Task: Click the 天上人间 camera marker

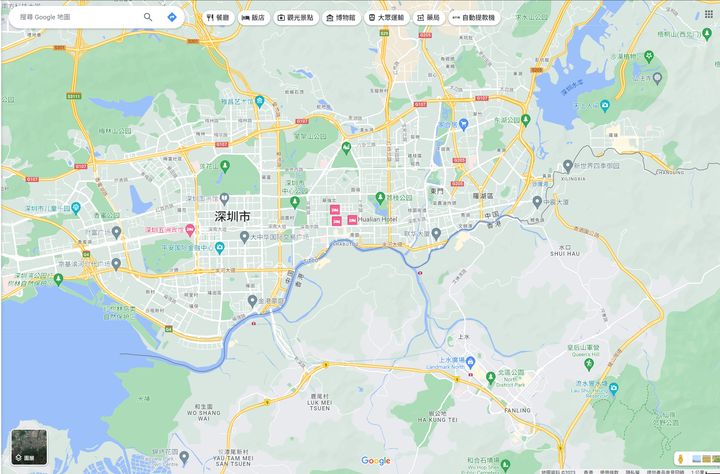Action: tap(605, 106)
